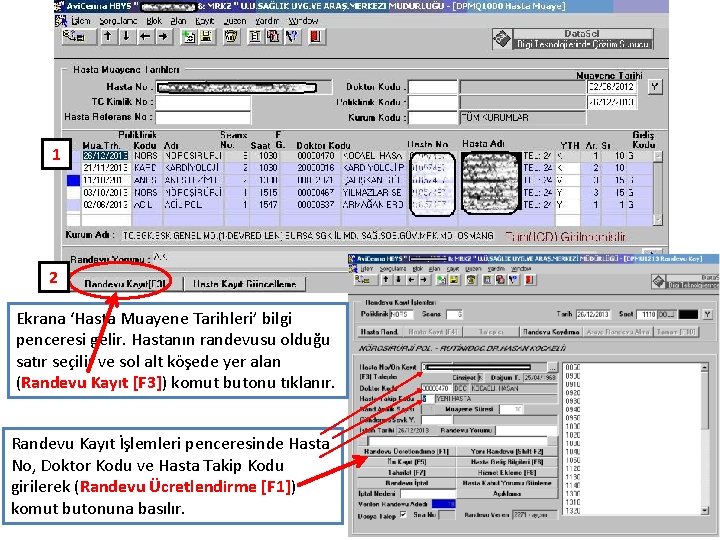Click the Randevu Ücretlendirme [F1] button
Screen dimensions: 720x540
[x=406, y=451]
